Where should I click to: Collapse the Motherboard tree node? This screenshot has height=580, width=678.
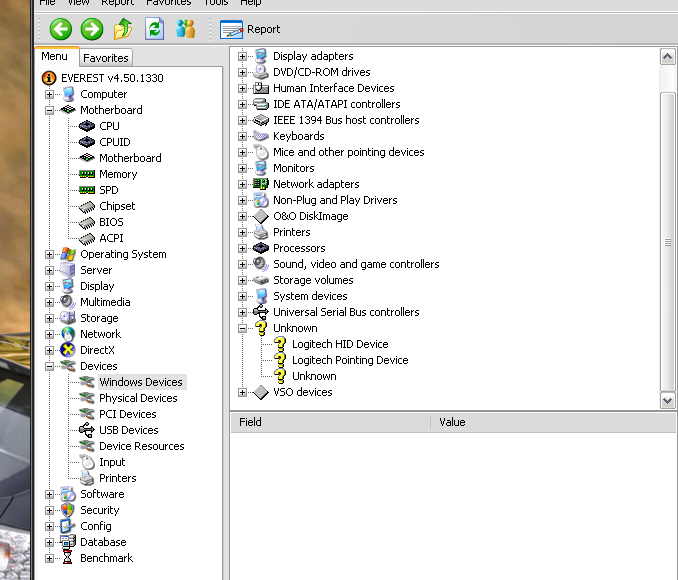coord(49,110)
